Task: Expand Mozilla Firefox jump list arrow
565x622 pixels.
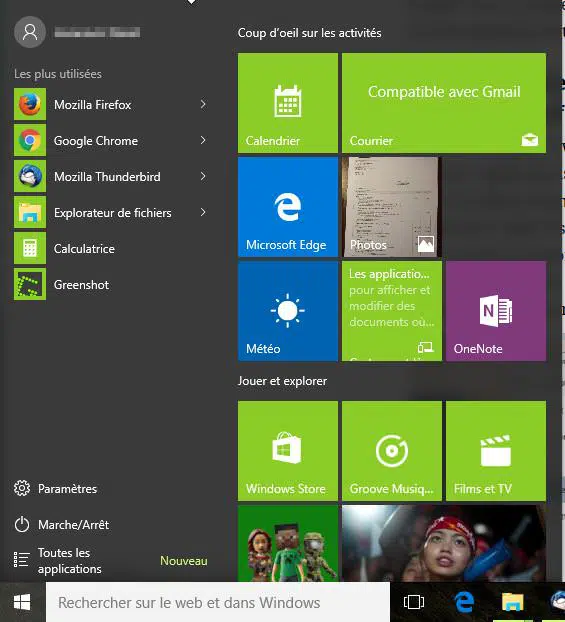Action: coord(203,104)
